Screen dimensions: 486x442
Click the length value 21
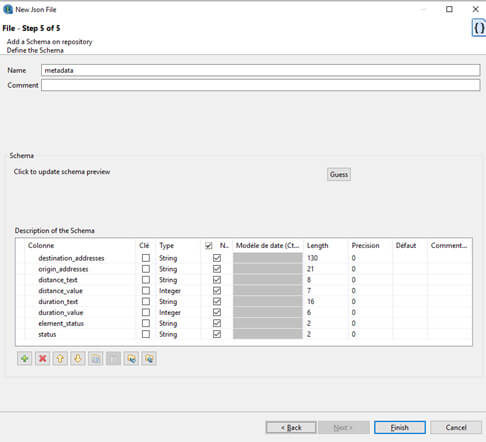[310, 269]
